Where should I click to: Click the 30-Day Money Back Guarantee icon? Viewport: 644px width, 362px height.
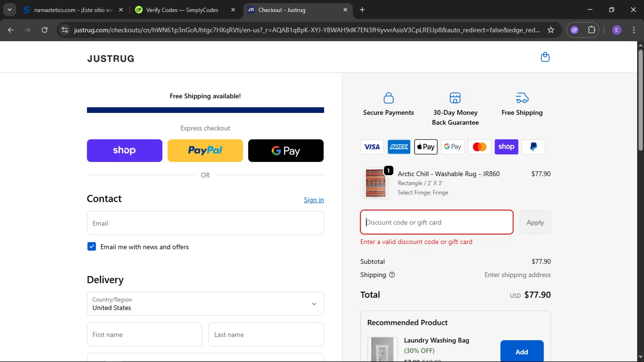455,98
